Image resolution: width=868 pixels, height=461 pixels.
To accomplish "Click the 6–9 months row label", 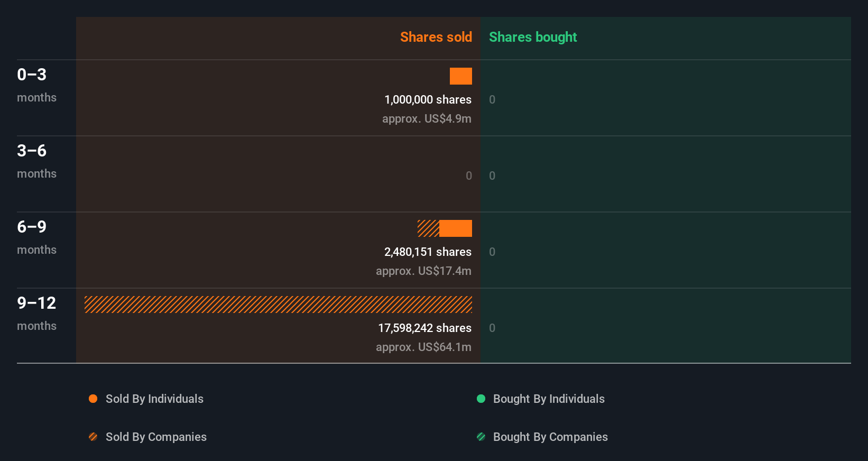I will pos(36,237).
